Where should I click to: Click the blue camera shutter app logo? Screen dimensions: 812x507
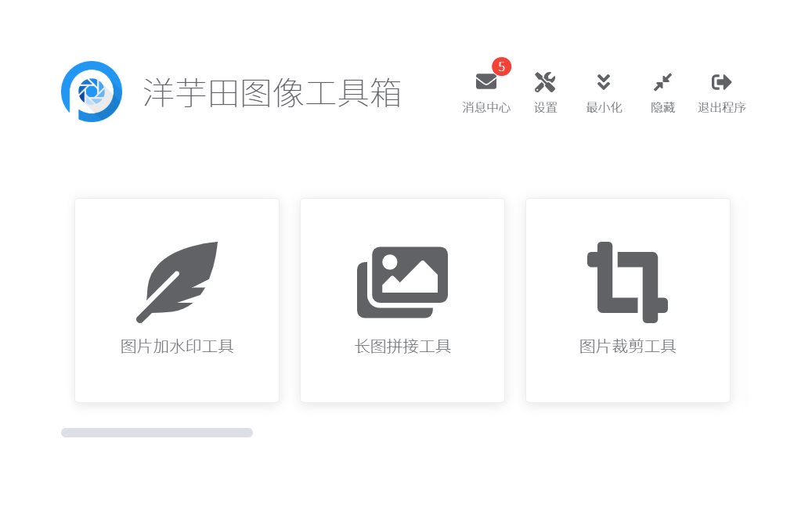pos(92,92)
